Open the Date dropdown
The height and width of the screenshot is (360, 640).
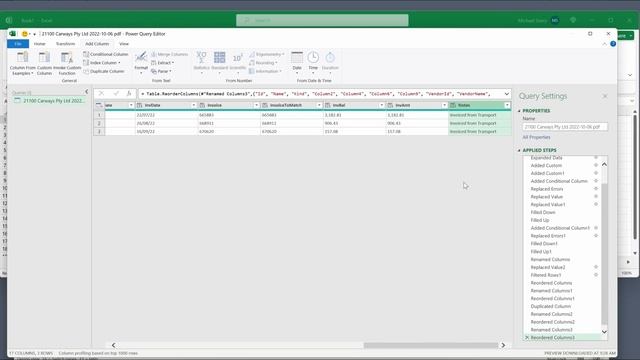pyautogui.click(x=297, y=63)
